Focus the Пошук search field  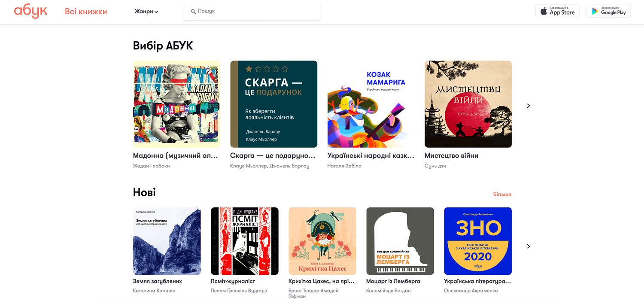pyautogui.click(x=252, y=12)
